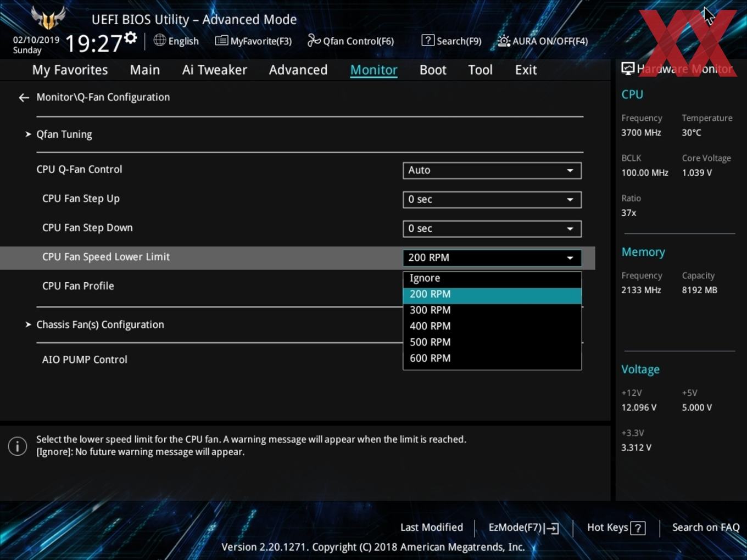Click the +12V reading 12.096 V

[639, 408]
